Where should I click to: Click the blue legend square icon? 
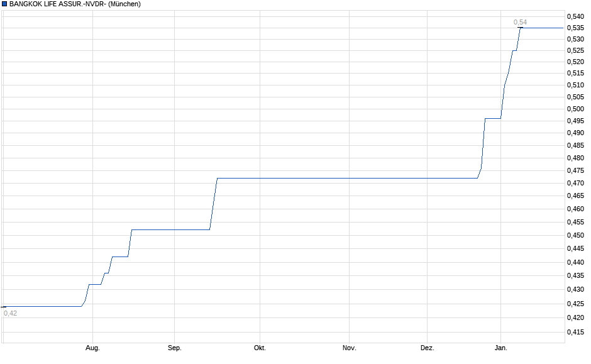pos(4,4)
